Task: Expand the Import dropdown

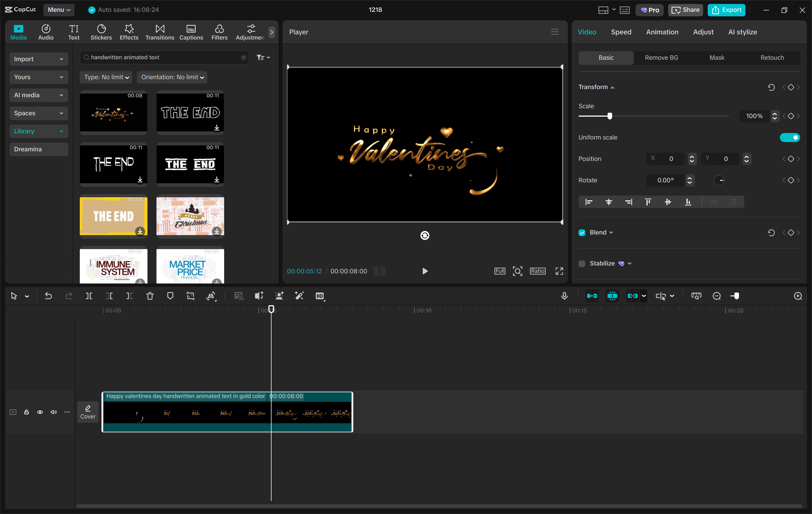Action: point(38,59)
